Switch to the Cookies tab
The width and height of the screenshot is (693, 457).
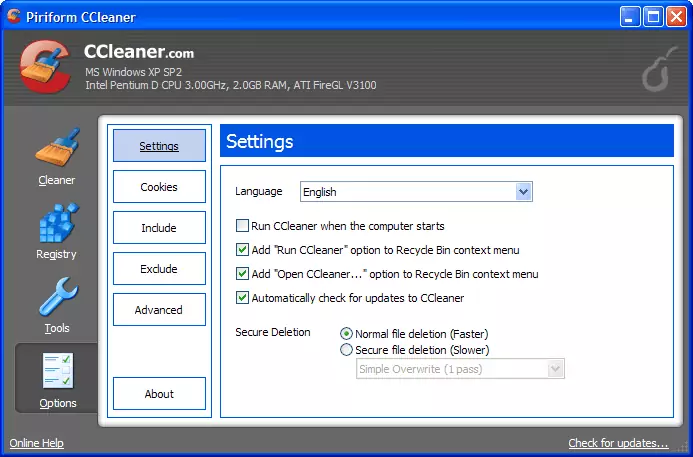(159, 187)
